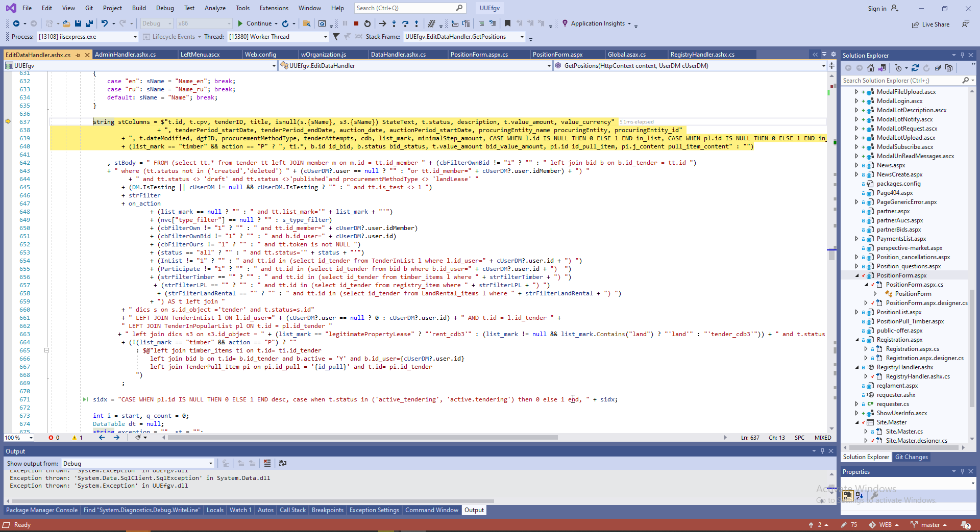Switch to the Breakpoints tab
The image size is (980, 532).
coord(328,510)
